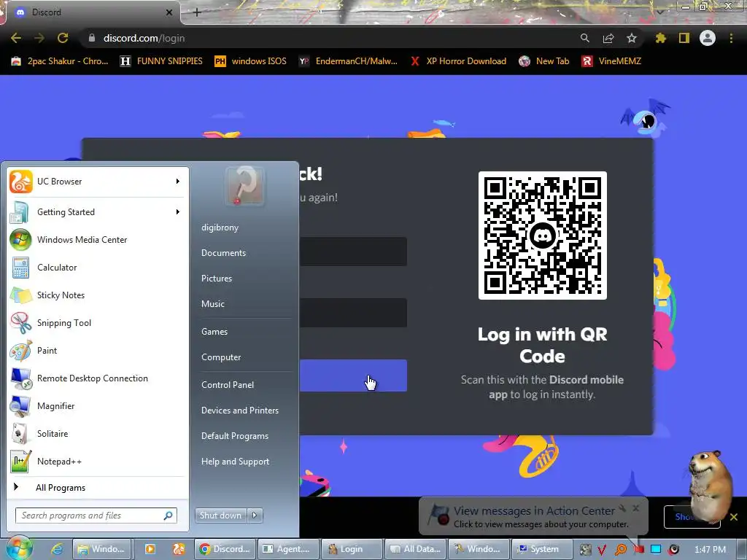Open FUNNY SNIPPIES bookmark
747x560 pixels.
(x=161, y=61)
